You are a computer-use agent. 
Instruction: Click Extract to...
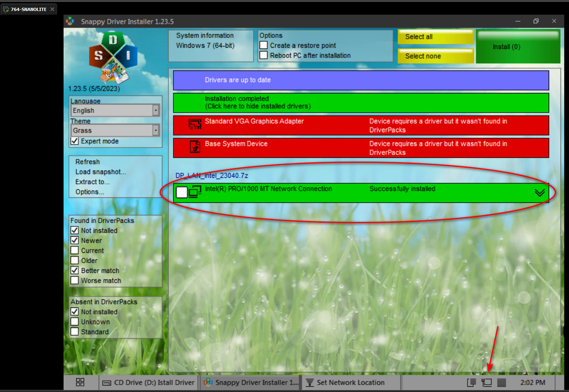[x=92, y=182]
